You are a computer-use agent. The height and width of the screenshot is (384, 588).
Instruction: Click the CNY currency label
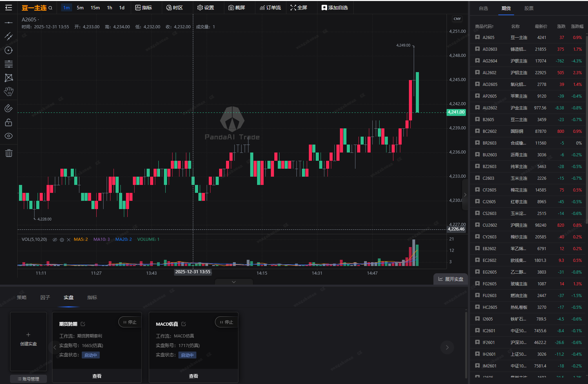(x=457, y=19)
